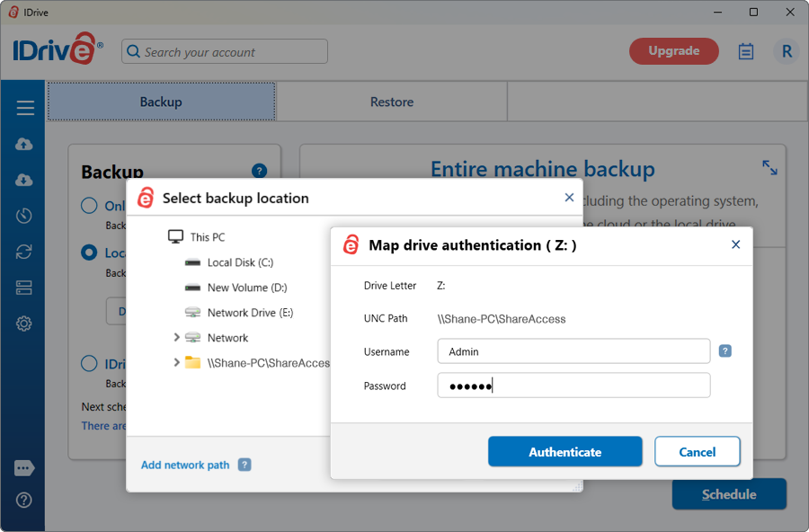Open the server backup sidebar icon
Screen dimensions: 809x532
(x=23, y=288)
